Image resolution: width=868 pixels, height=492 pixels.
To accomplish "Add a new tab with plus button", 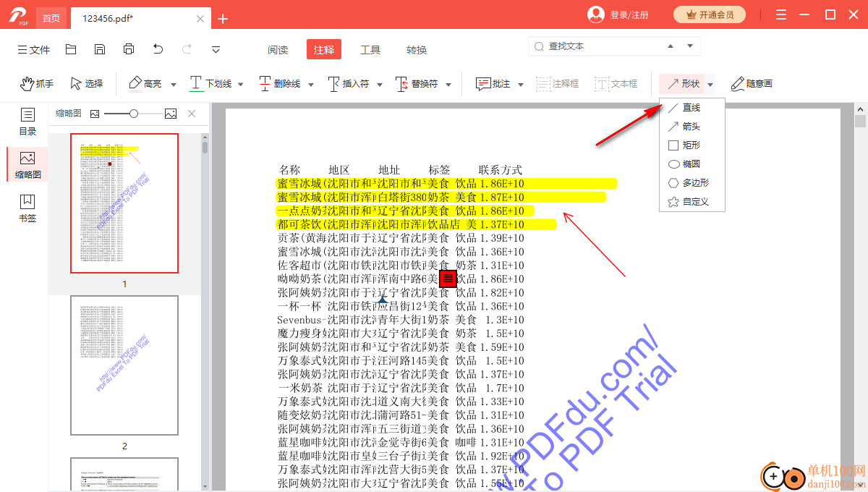I will pos(223,19).
